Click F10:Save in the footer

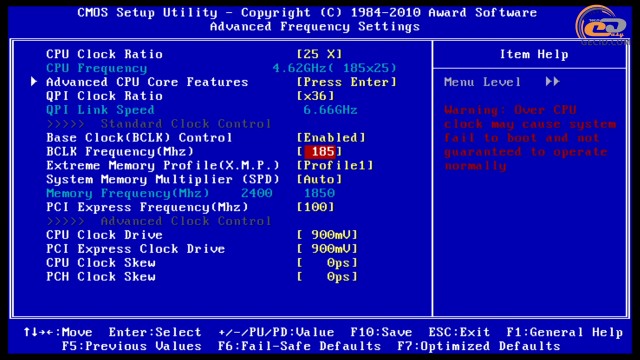[x=381, y=332]
